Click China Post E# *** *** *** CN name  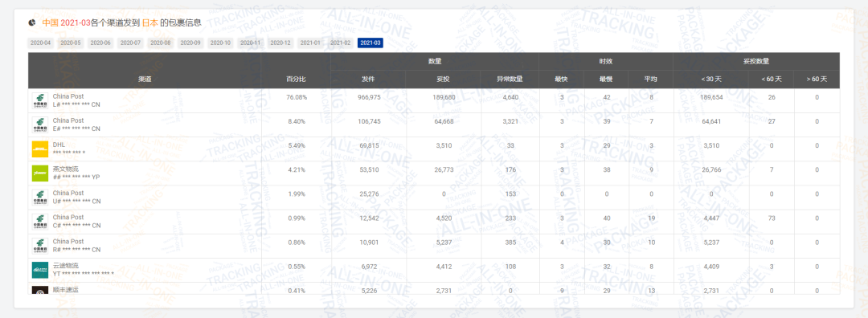pos(76,125)
